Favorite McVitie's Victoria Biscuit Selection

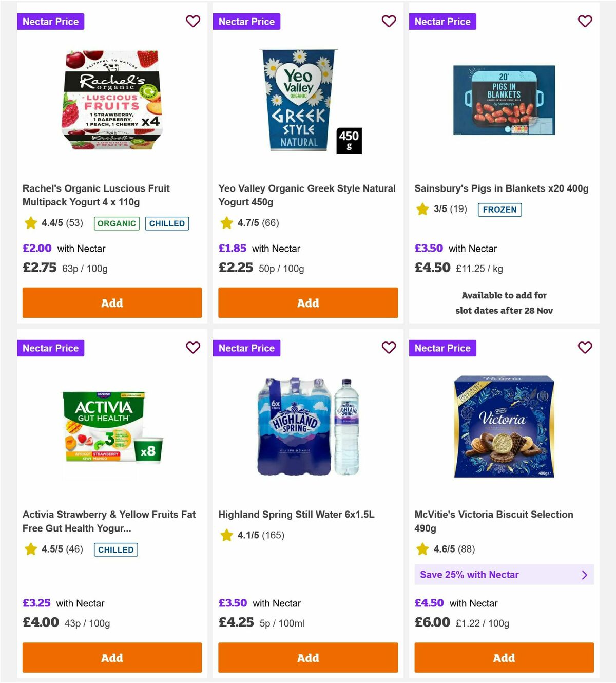coord(585,348)
